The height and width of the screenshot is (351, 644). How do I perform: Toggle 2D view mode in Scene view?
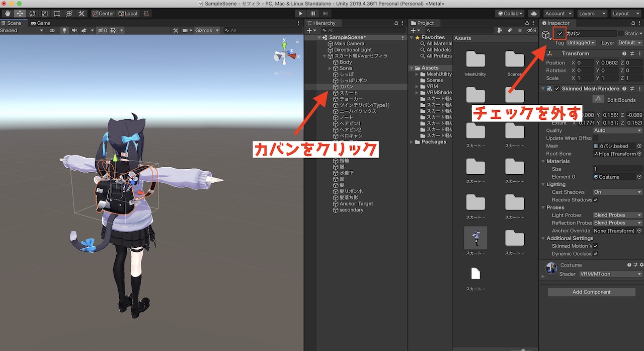[x=52, y=30]
